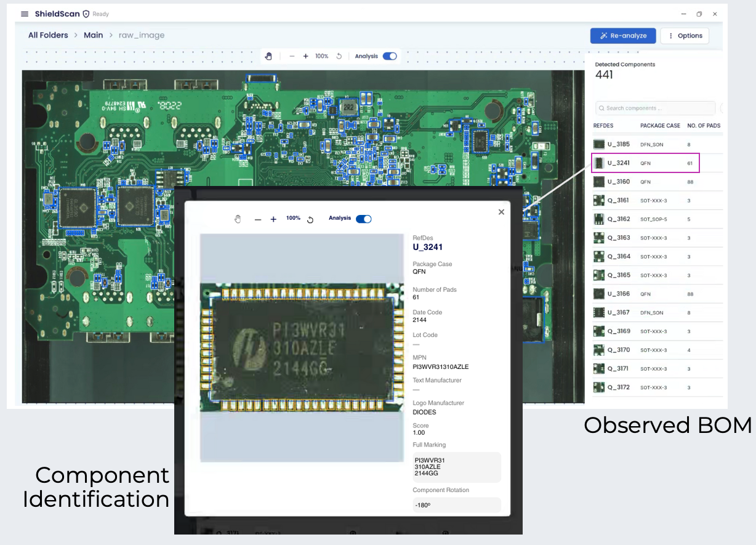
Task: Open the Options menu
Action: [x=685, y=36]
